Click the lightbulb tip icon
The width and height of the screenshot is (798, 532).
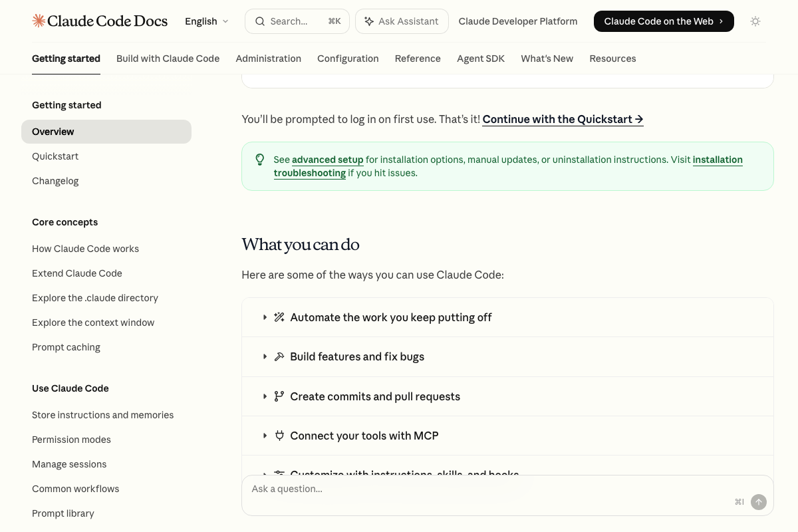pyautogui.click(x=260, y=160)
